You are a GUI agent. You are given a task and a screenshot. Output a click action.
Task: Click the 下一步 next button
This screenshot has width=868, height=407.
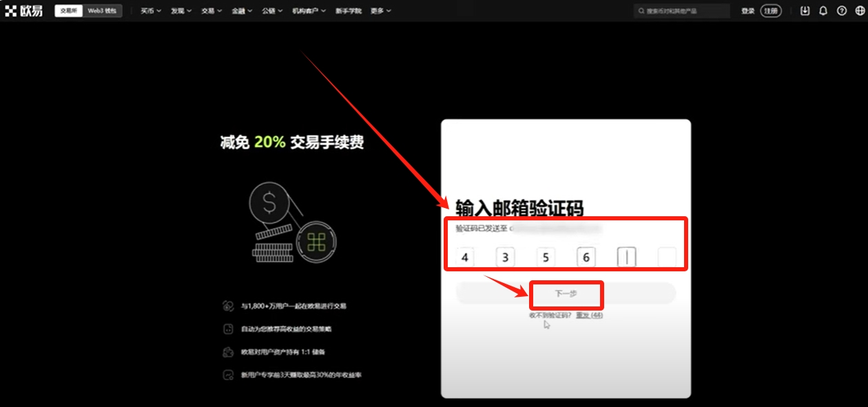coord(566,293)
